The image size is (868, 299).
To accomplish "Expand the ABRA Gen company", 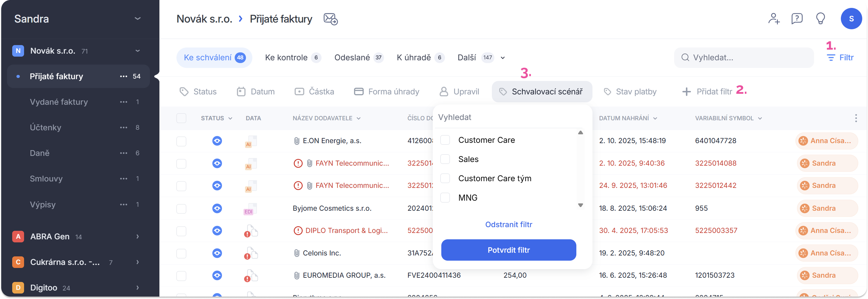I will coord(137,237).
